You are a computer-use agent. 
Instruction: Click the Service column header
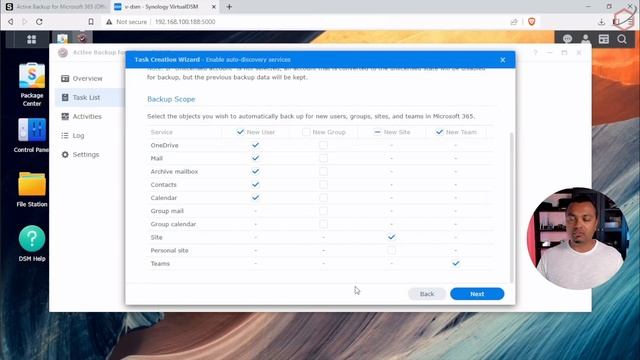tap(162, 132)
